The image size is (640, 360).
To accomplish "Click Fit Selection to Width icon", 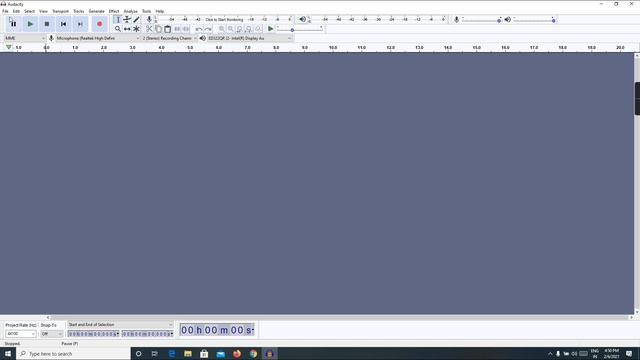I will click(x=240, y=29).
